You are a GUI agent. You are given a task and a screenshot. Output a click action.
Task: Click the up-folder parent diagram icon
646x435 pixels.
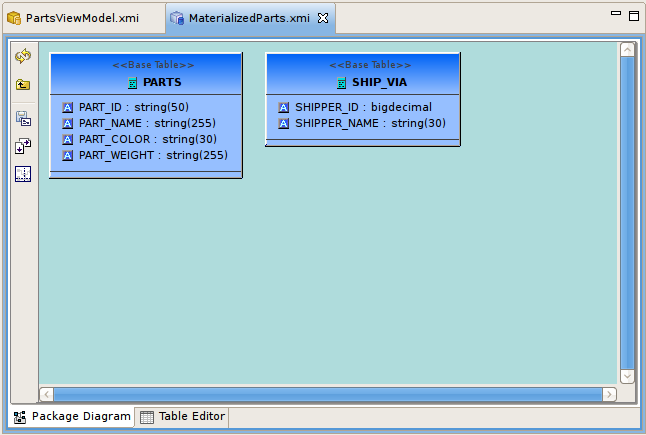[x=23, y=85]
